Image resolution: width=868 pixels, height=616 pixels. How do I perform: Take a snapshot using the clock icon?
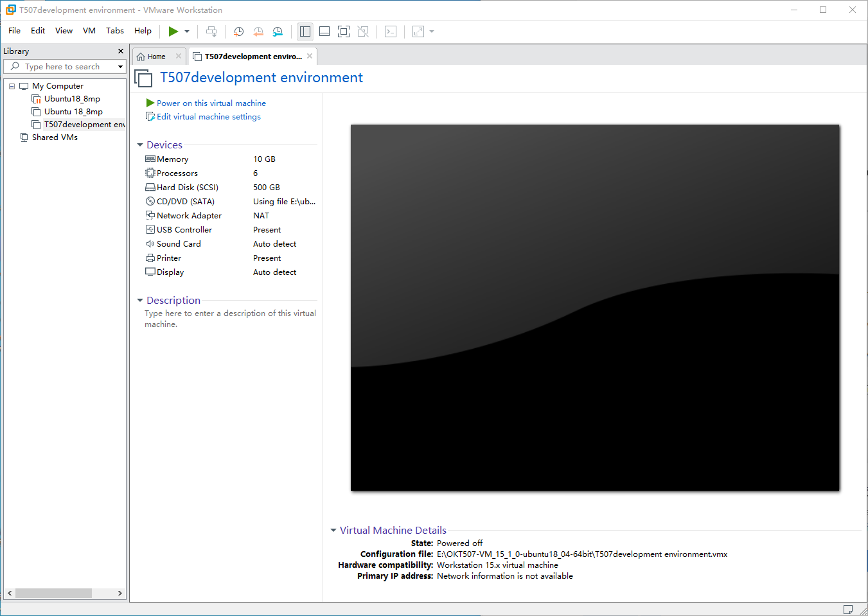pyautogui.click(x=239, y=31)
